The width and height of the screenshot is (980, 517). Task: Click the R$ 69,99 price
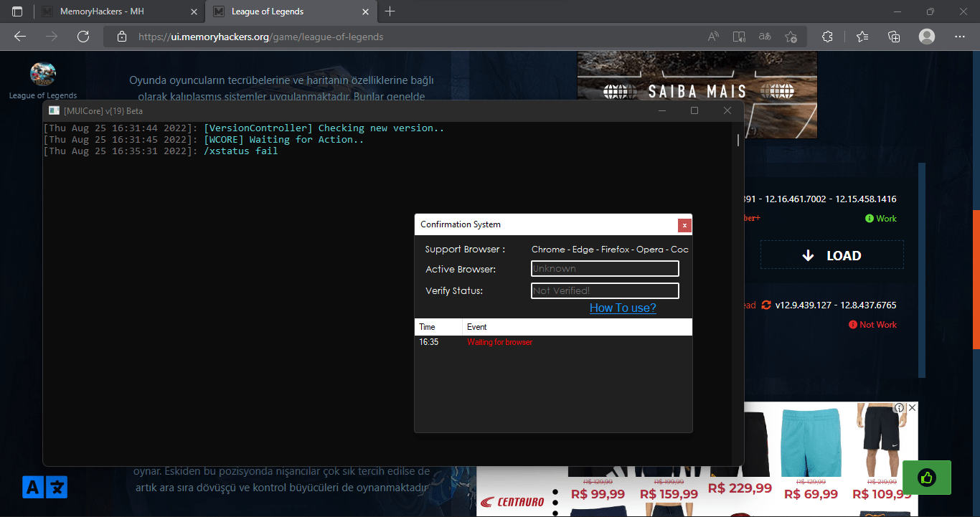coord(811,494)
